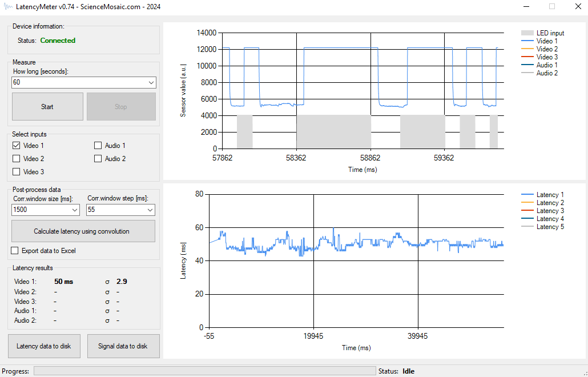Click the Latency results group label

[33, 268]
